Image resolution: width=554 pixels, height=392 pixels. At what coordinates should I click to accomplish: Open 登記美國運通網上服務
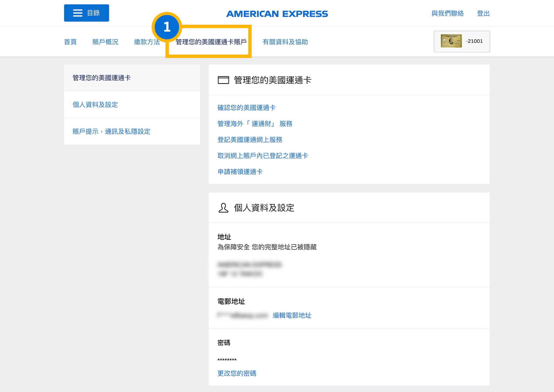click(250, 140)
